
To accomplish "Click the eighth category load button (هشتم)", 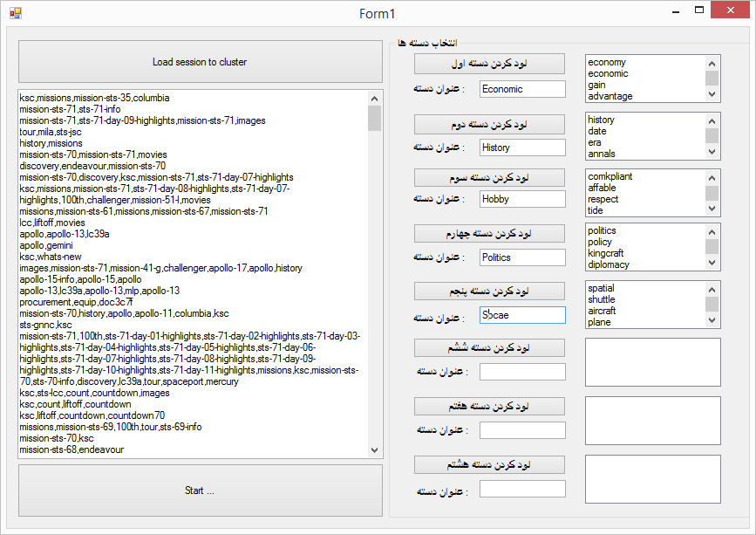I will (x=489, y=465).
